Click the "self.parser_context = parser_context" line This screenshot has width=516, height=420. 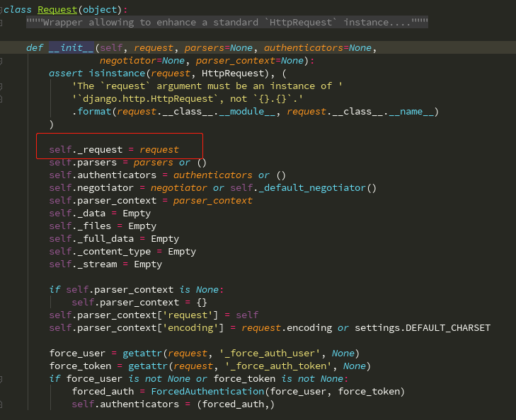151,201
